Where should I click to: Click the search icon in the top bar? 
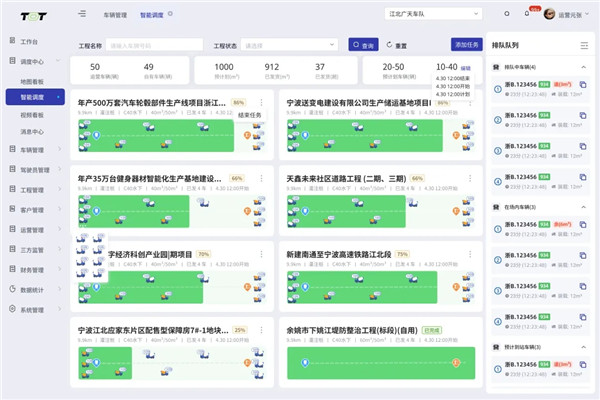[x=507, y=14]
